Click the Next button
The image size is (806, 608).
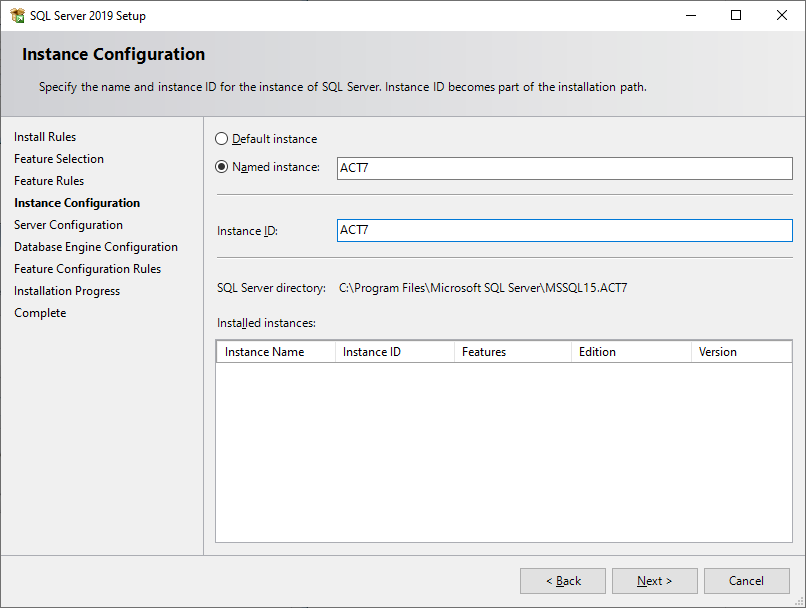point(654,580)
